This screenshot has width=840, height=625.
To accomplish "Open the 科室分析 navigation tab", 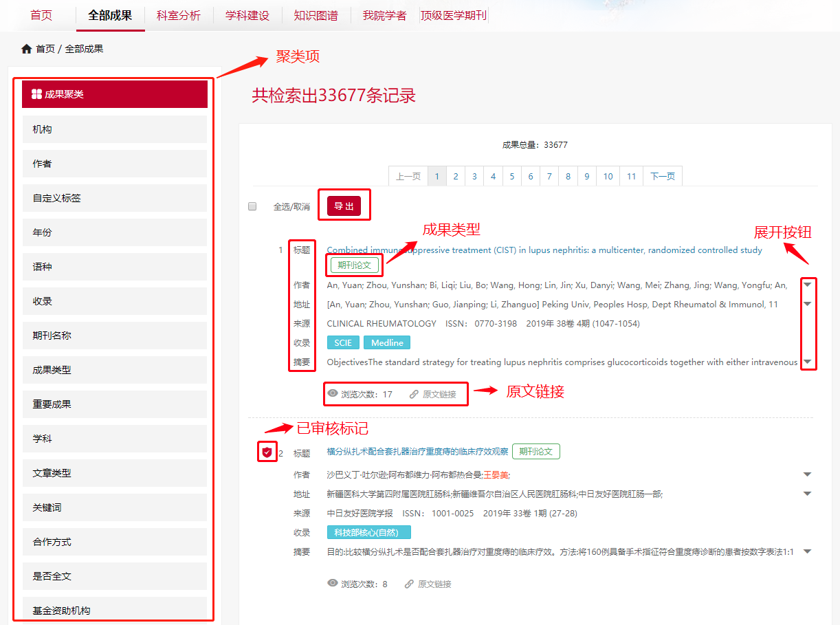I will 179,15.
